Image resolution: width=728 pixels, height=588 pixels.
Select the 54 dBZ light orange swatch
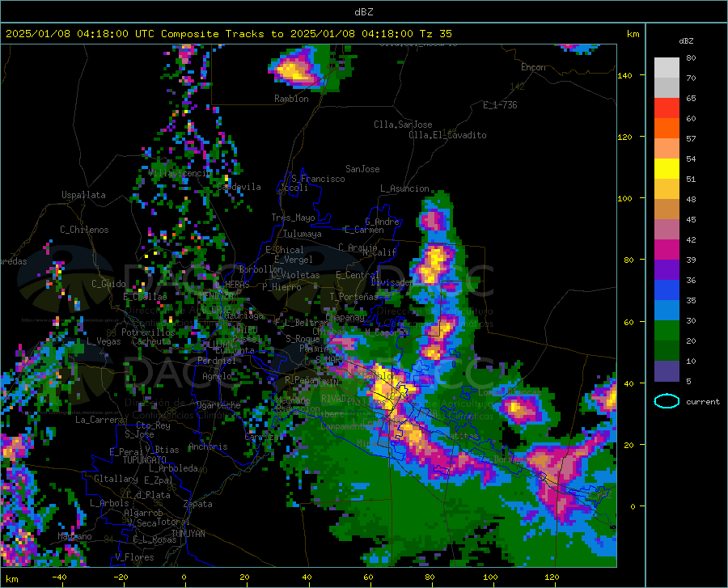667,149
